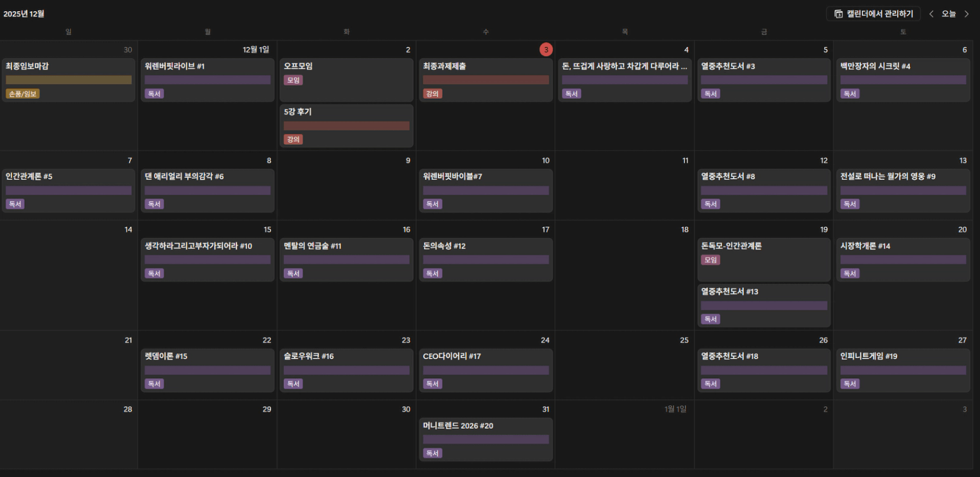Open the 머니트렌드 2026 #20 event
Screen dimensions: 980x477
point(458,426)
